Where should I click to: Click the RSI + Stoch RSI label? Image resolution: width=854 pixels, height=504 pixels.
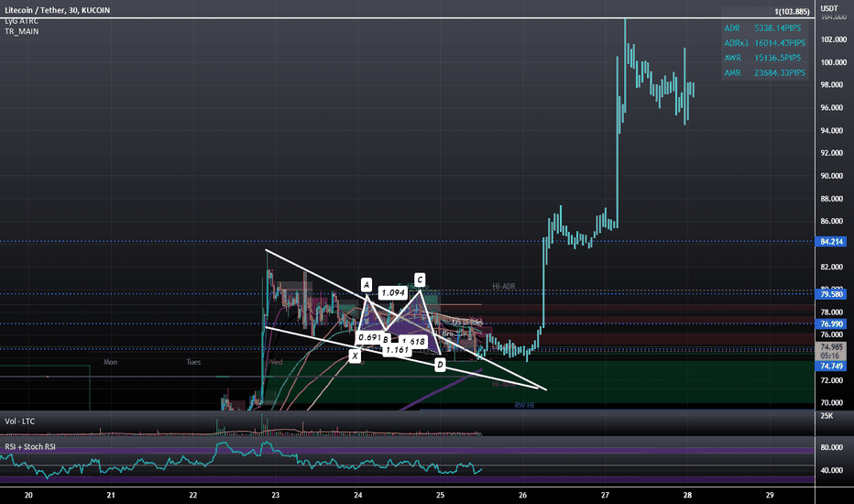click(30, 447)
